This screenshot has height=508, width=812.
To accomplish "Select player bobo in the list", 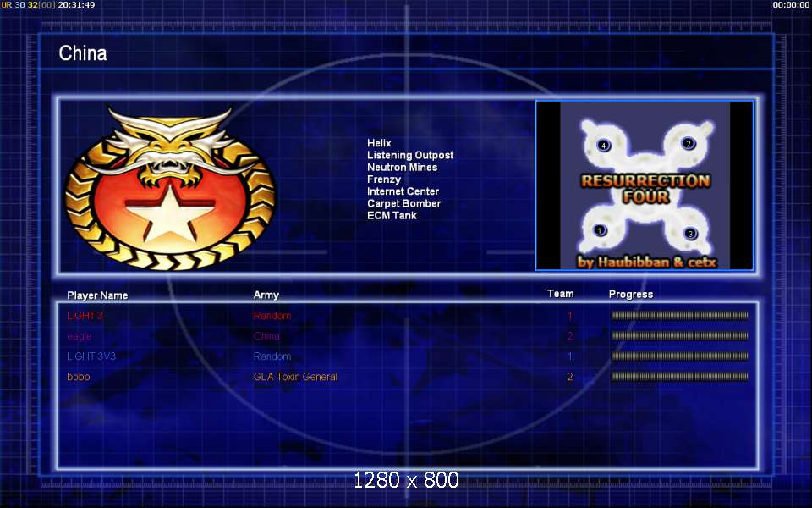I will 78,376.
